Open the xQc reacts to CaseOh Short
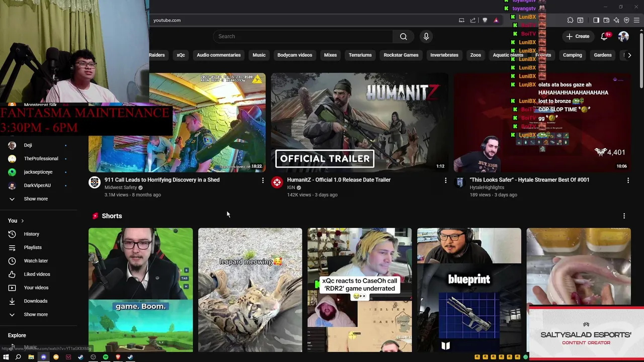 pos(360,290)
